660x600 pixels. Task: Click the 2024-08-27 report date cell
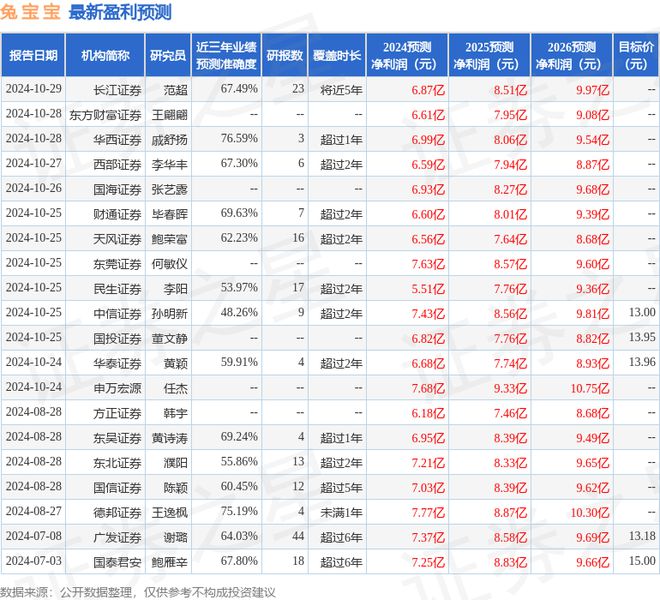point(34,511)
